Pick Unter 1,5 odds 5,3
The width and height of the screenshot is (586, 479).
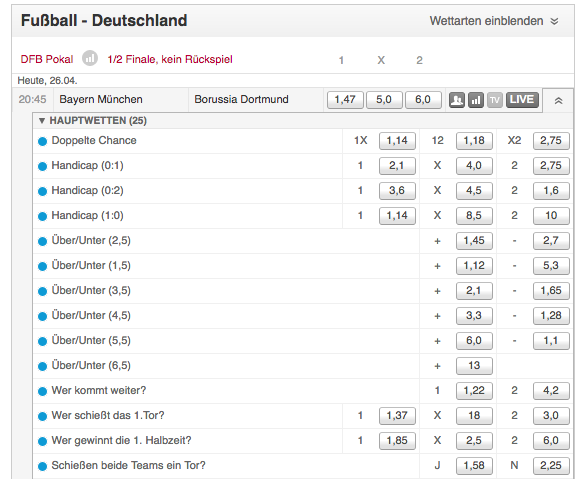click(551, 266)
